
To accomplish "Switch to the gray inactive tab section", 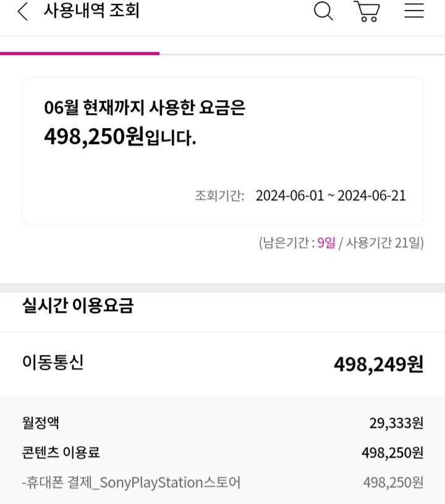I will [x=302, y=54].
